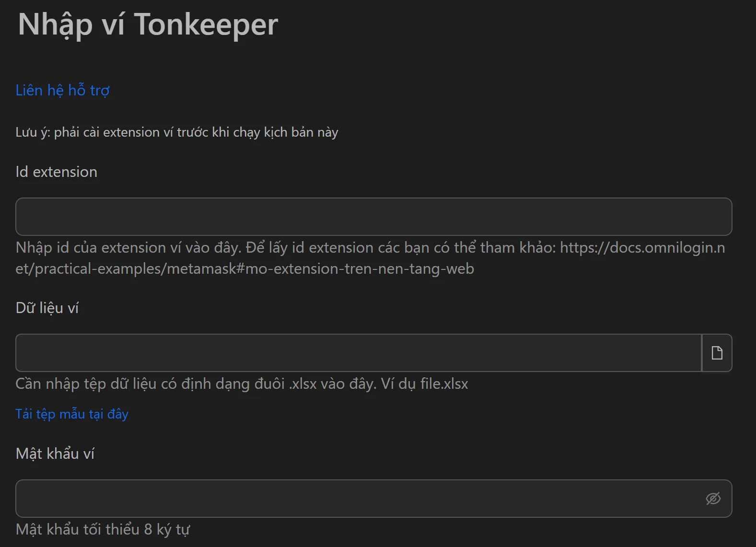
Task: Click the crossed-eye icon in password field
Action: [x=714, y=499]
